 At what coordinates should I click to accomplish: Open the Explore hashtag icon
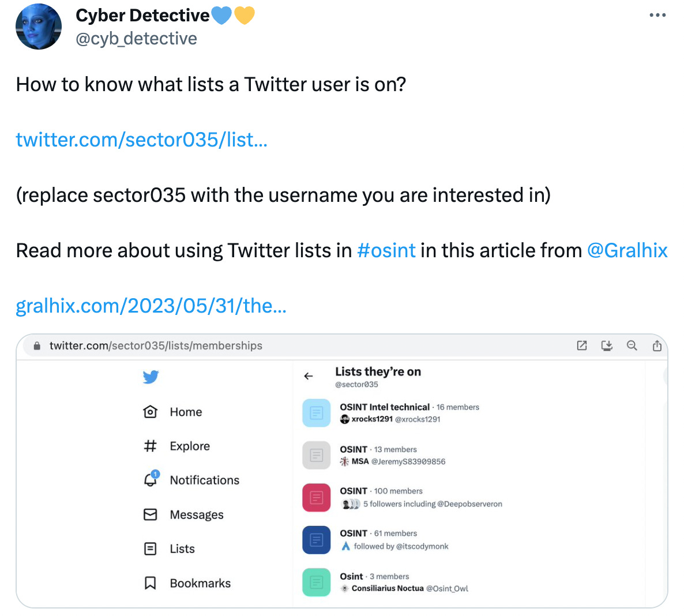[x=150, y=446]
